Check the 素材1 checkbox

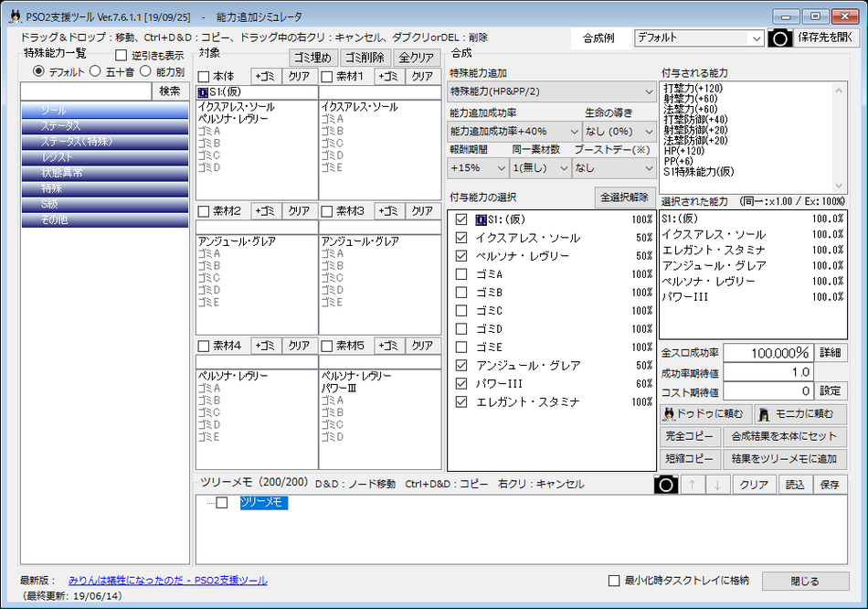327,77
